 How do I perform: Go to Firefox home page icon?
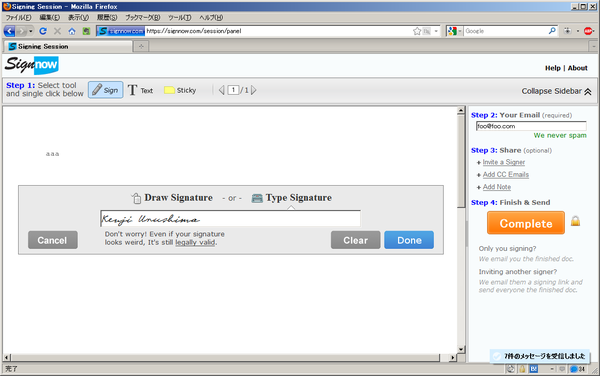point(72,31)
